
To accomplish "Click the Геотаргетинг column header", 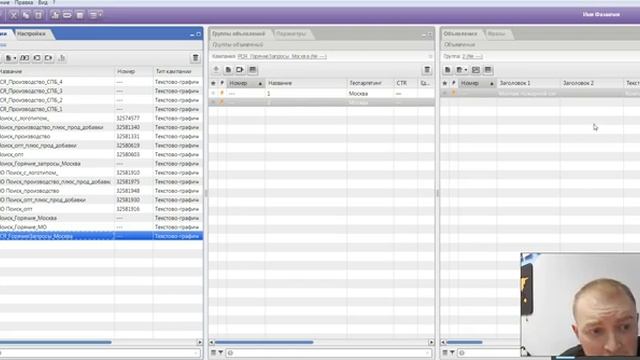I will (370, 83).
